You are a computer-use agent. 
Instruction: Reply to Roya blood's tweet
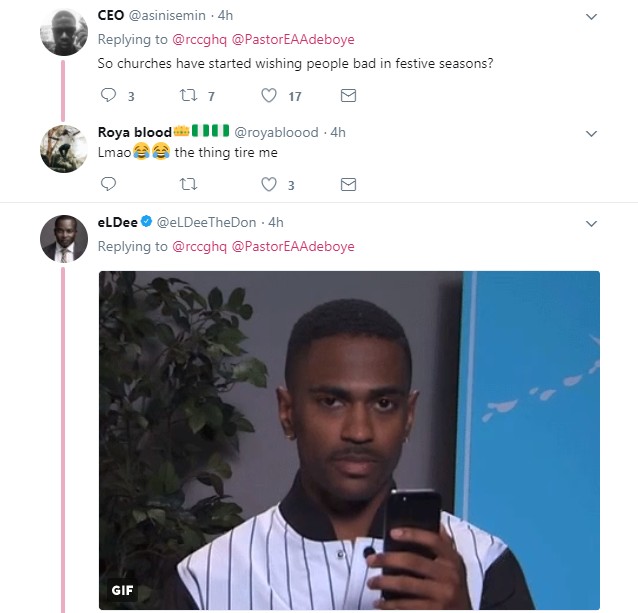(109, 184)
